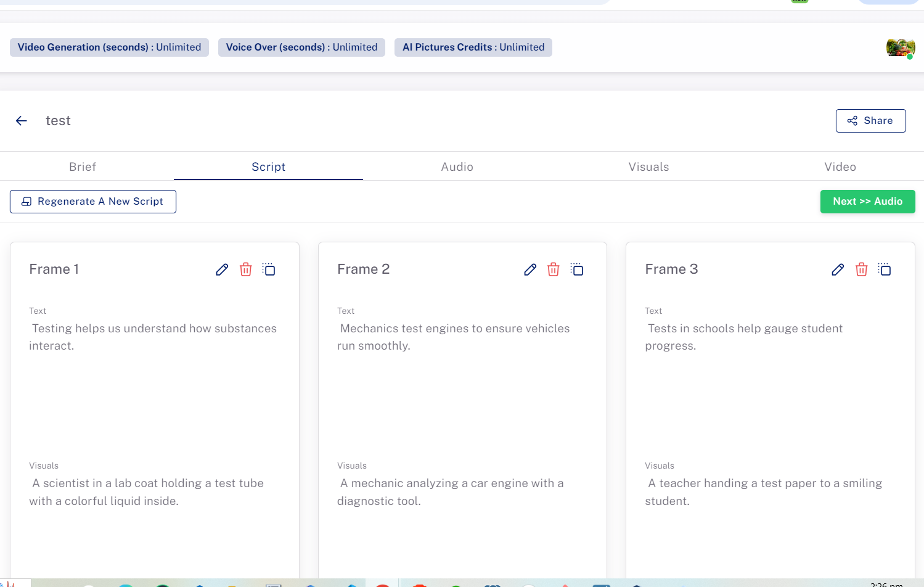Screen dimensions: 924x587
Task: Delete Frame 2 using the trash icon
Action: (553, 269)
